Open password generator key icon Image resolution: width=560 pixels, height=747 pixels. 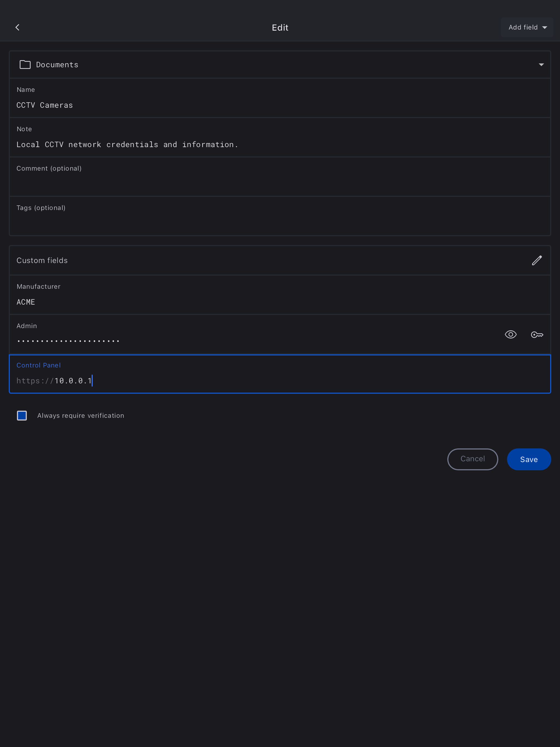(x=537, y=335)
